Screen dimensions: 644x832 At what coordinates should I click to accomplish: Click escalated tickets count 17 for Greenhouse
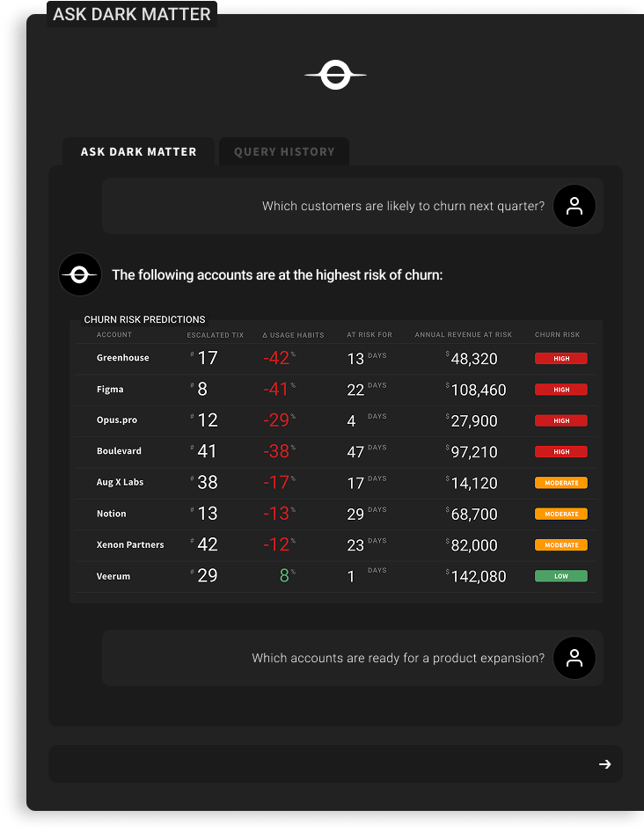(207, 358)
